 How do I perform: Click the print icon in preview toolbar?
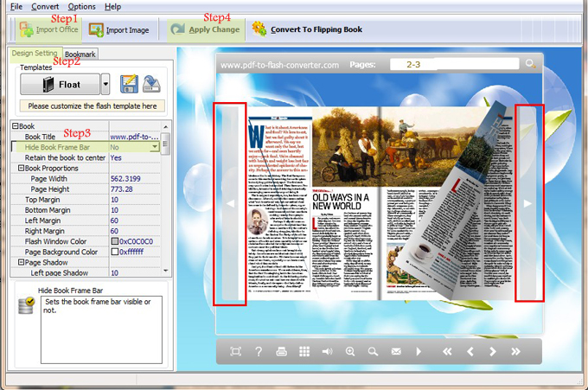pyautogui.click(x=281, y=351)
